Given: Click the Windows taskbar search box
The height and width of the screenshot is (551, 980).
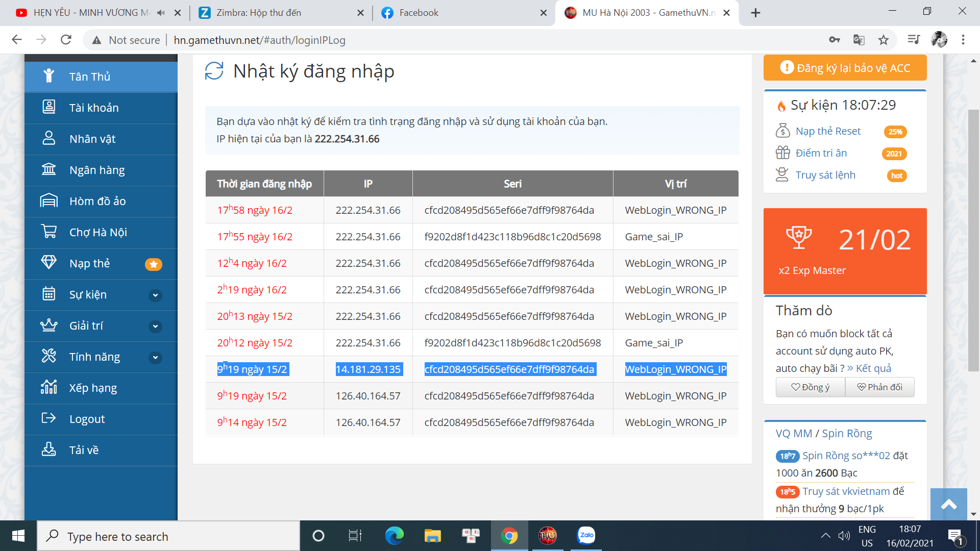Looking at the screenshot, I should coord(168,536).
